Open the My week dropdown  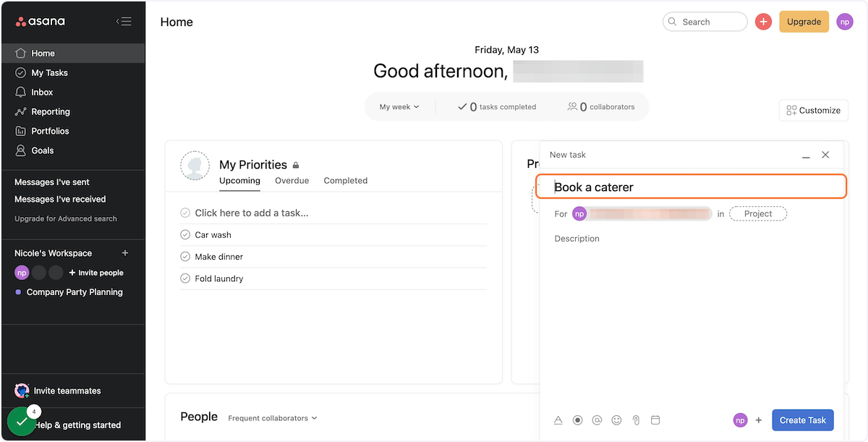pos(399,107)
